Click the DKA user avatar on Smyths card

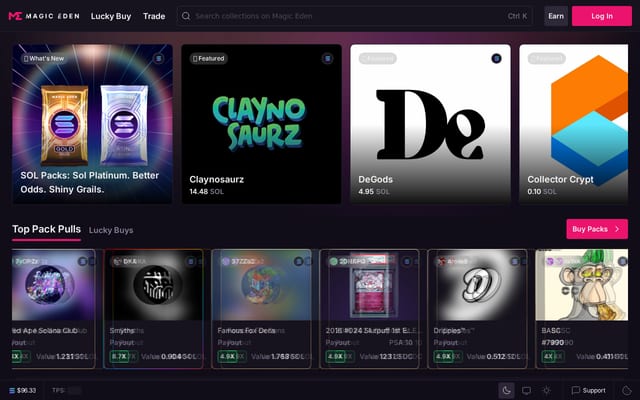[118, 261]
